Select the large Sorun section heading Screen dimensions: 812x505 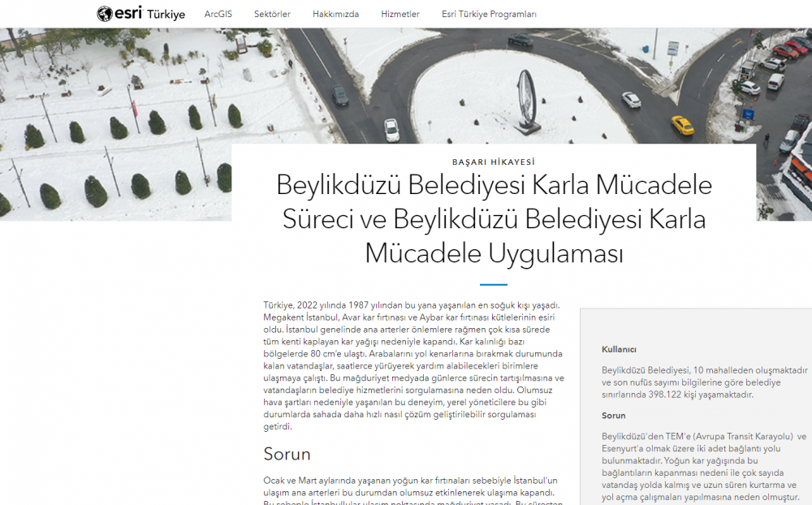[287, 453]
